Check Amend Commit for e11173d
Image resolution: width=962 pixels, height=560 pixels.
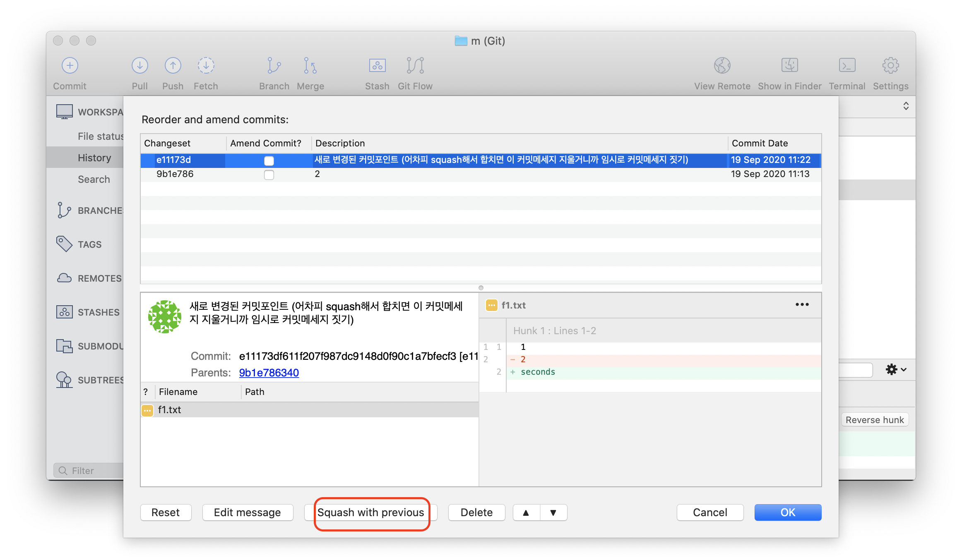[269, 160]
